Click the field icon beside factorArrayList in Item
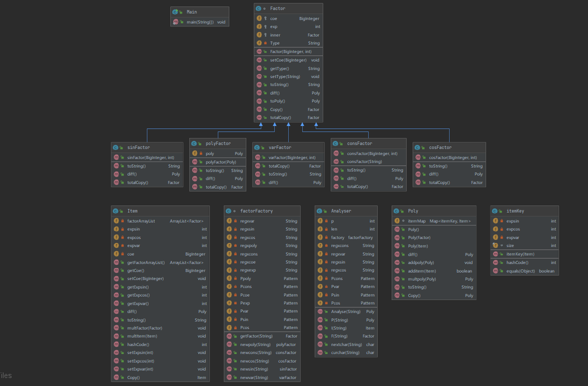 point(116,221)
